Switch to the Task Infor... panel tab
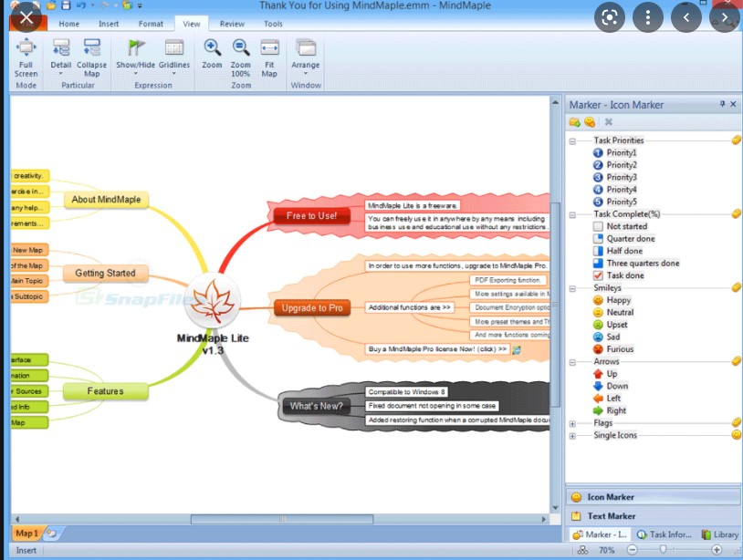 coord(664,534)
